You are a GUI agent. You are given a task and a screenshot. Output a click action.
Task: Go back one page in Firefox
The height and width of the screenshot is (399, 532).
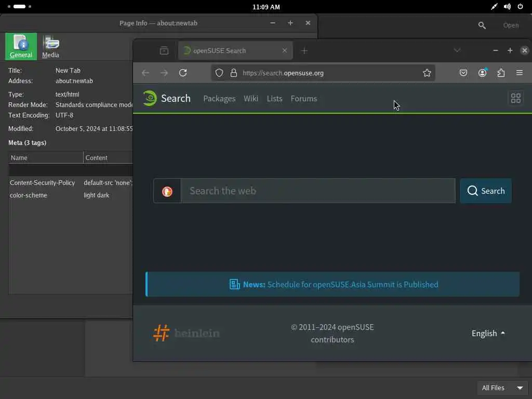point(145,73)
